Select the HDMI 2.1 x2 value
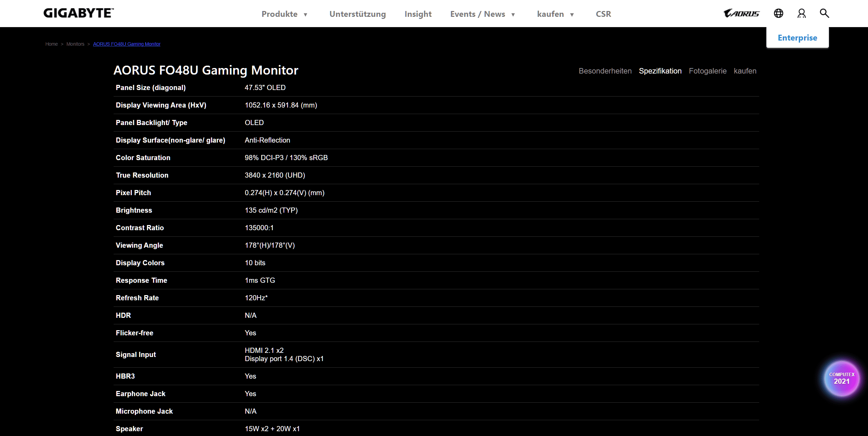 tap(264, 350)
